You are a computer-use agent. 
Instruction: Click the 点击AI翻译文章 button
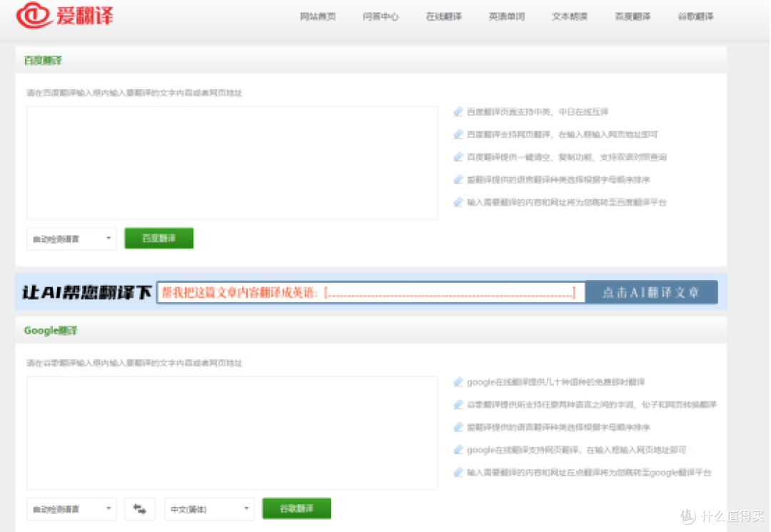pos(652,293)
